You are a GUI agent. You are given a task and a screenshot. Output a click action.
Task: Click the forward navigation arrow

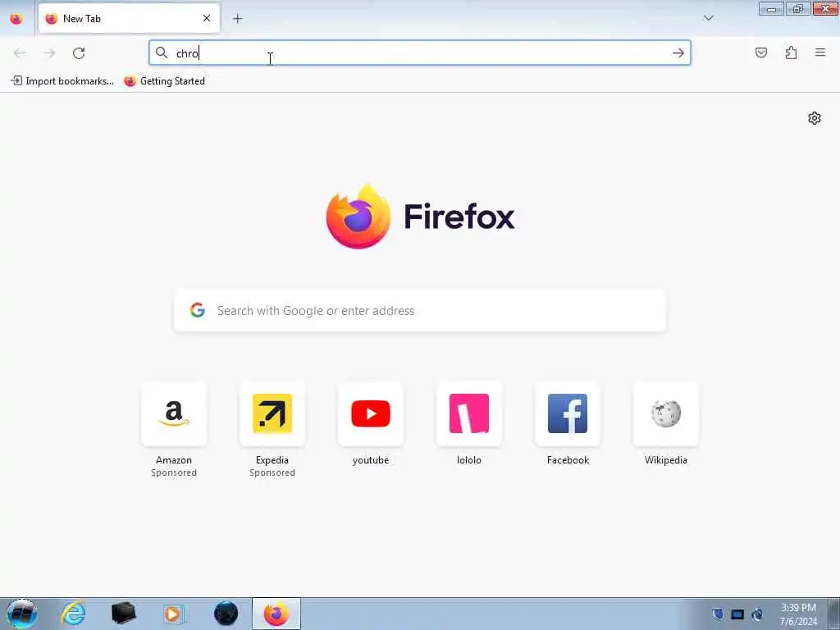(49, 53)
